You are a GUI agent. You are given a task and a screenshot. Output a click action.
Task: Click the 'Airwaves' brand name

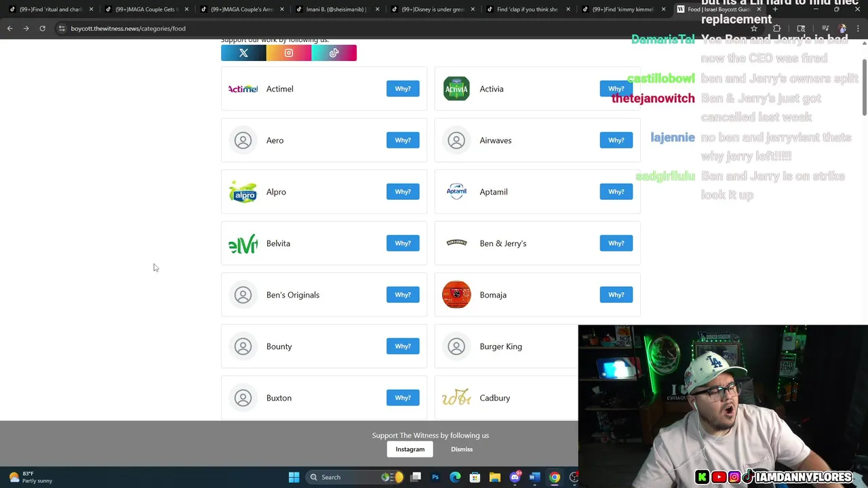496,140
